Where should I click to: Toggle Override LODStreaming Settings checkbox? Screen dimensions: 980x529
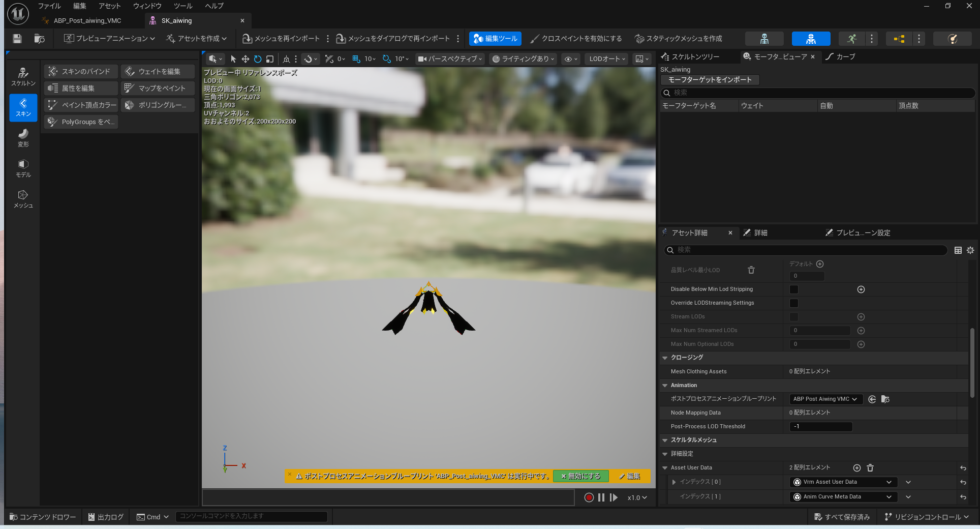coord(793,303)
